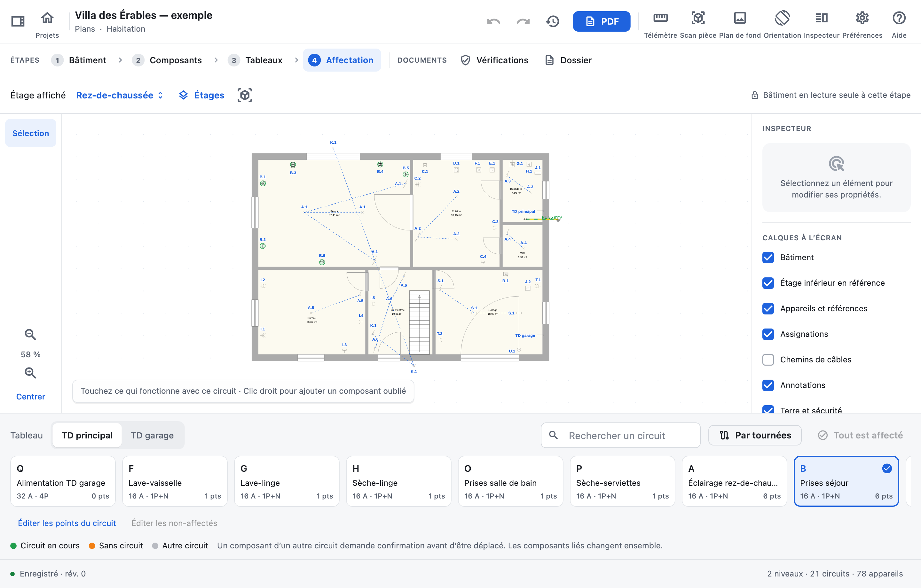Uncheck the Annotations layer

768,385
